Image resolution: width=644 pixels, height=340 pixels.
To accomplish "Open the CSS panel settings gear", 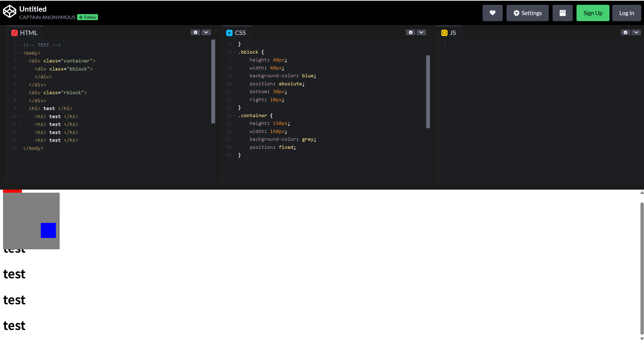I will click(x=410, y=32).
